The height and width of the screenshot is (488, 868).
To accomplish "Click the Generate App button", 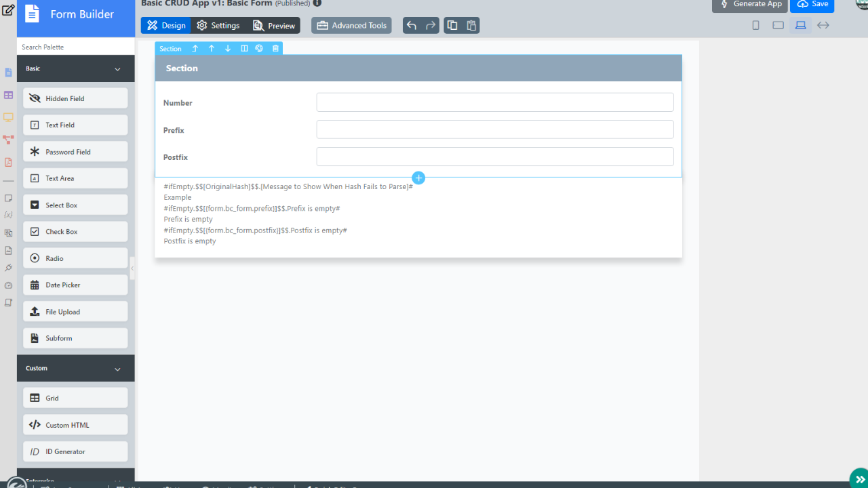I will (749, 5).
